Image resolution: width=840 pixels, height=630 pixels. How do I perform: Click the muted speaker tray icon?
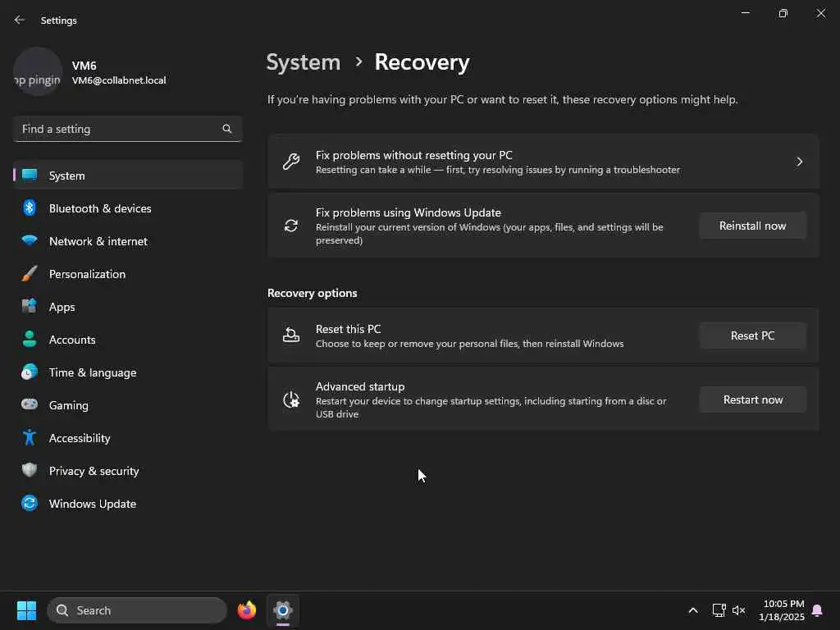[739, 610]
